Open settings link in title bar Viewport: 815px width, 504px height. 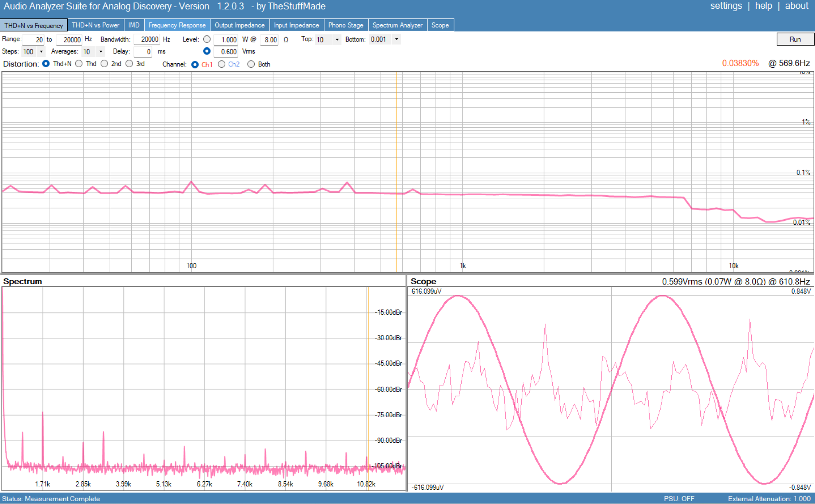[726, 6]
